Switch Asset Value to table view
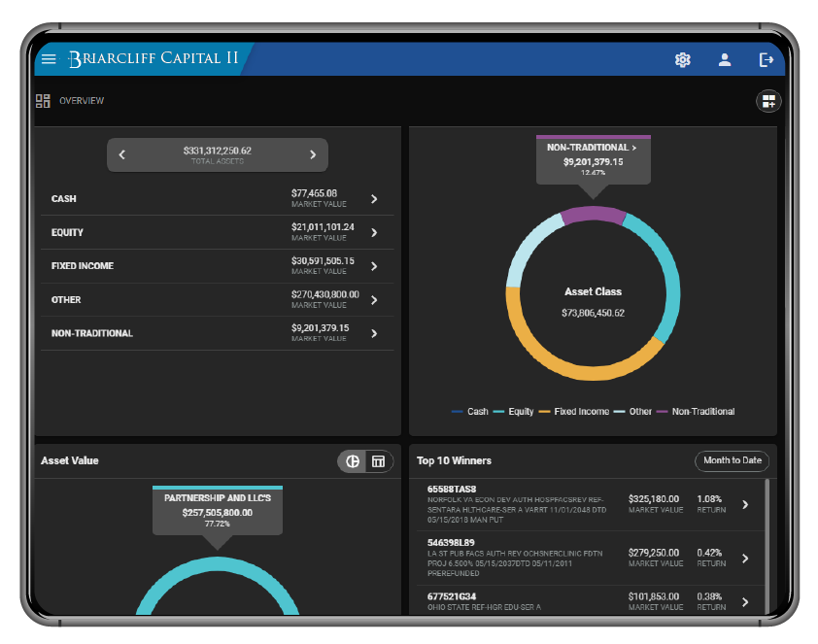Screen dimensions: 818x644 (x=379, y=461)
